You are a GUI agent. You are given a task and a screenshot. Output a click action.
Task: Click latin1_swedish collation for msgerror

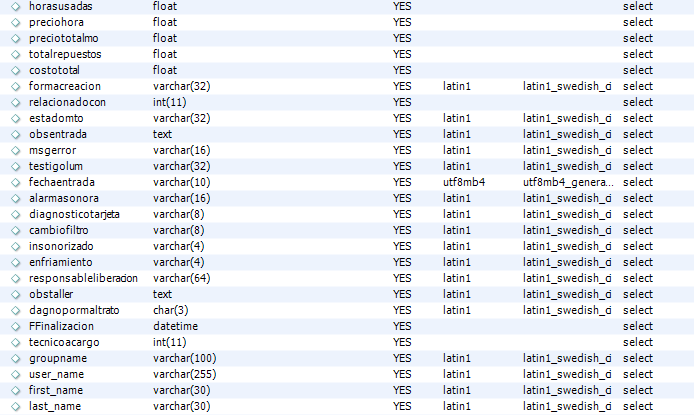(x=567, y=150)
